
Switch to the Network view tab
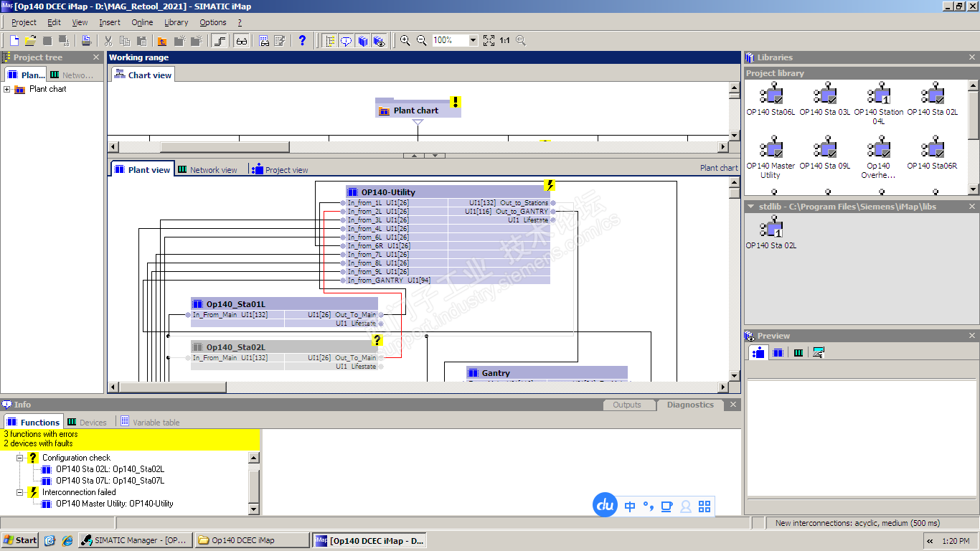click(207, 170)
